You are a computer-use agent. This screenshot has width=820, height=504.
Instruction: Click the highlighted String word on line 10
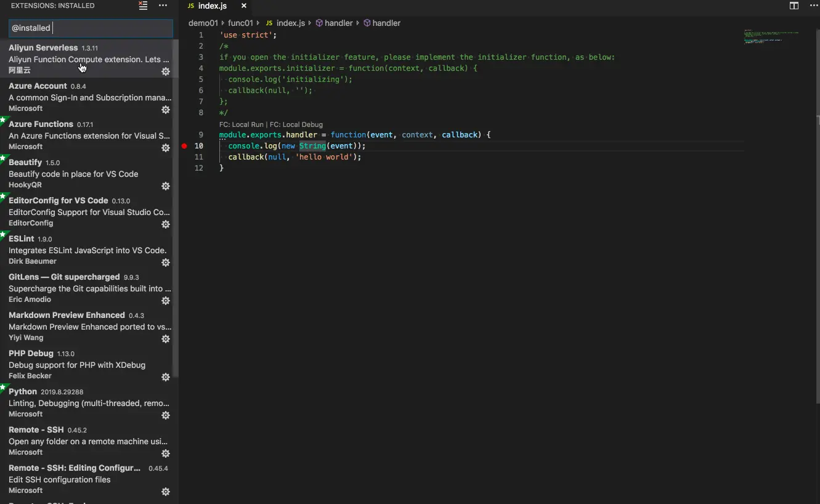[312, 146]
